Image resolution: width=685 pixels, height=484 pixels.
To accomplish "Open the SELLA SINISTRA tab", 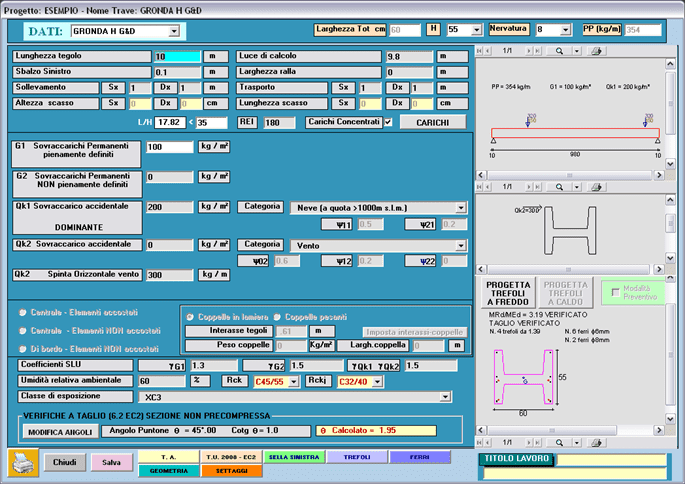I will pyautogui.click(x=294, y=457).
